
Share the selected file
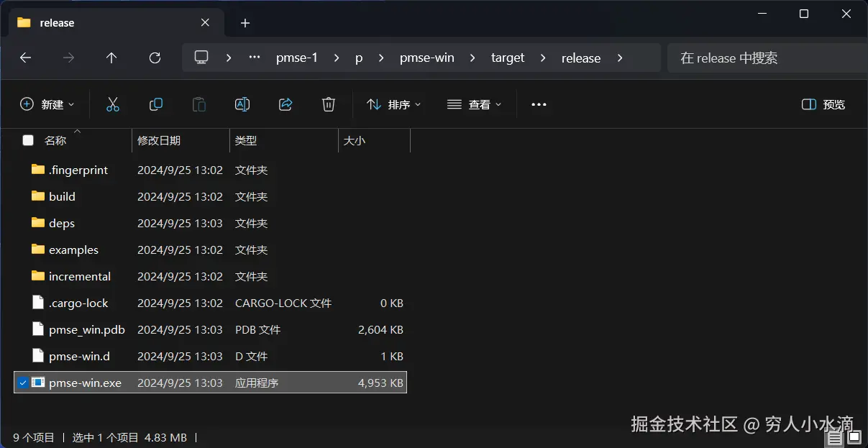(285, 104)
